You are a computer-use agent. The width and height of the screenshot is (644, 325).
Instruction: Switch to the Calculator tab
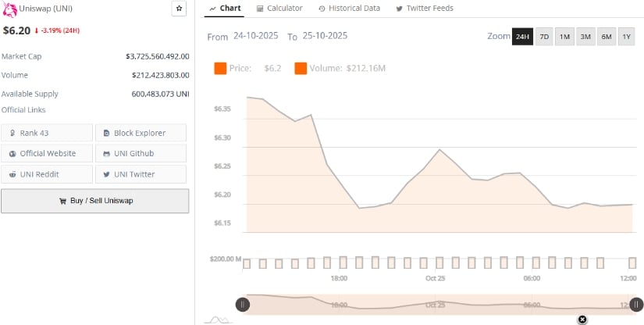click(x=279, y=8)
